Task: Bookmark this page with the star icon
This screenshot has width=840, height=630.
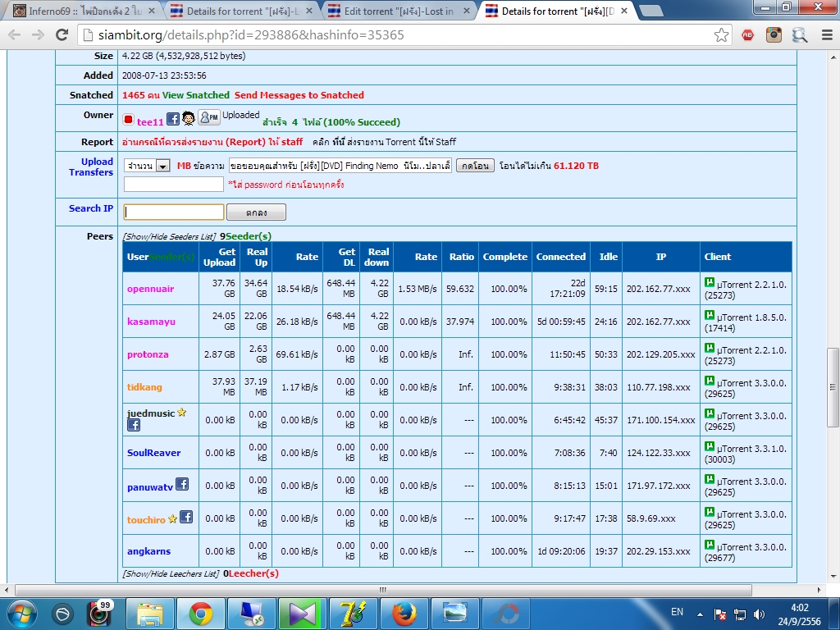Action: pyautogui.click(x=721, y=35)
